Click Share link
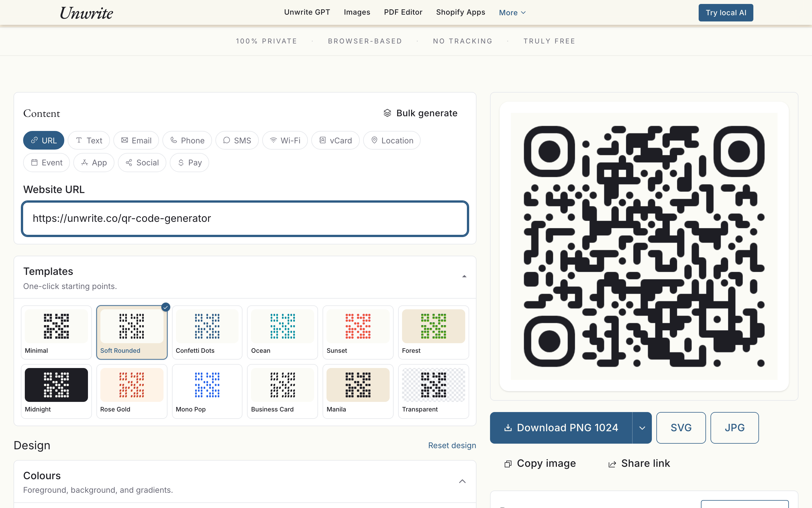This screenshot has width=812, height=508. pyautogui.click(x=639, y=463)
